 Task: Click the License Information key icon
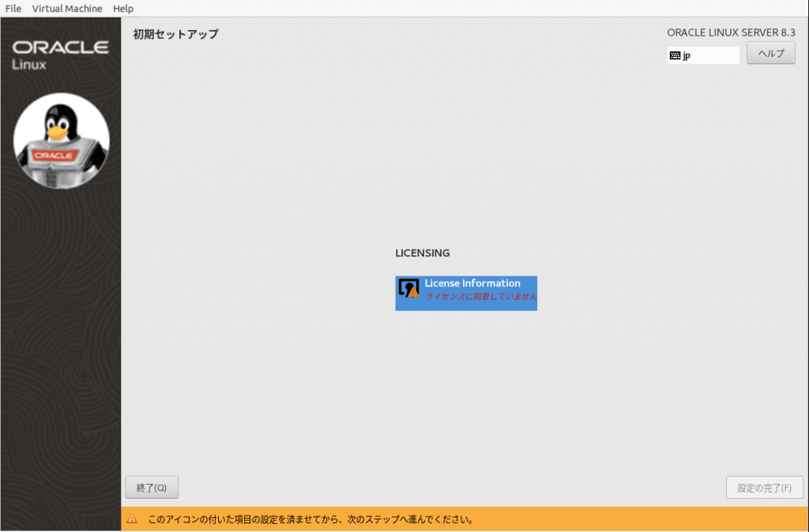[x=408, y=288]
